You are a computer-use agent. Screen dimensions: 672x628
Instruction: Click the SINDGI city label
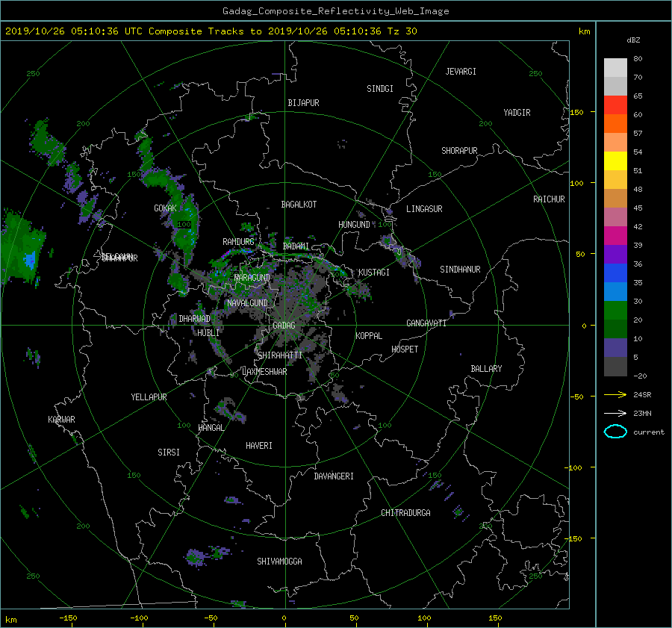(380, 89)
